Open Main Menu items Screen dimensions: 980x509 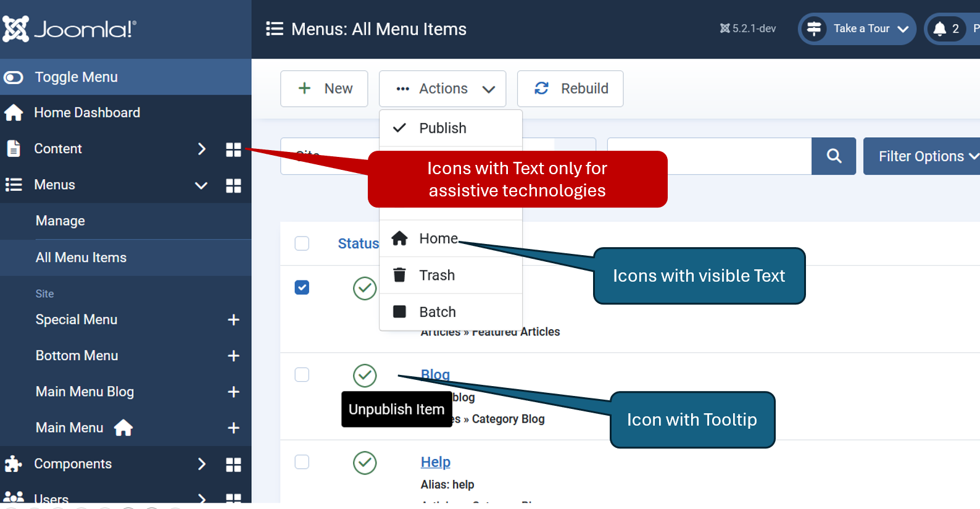[x=69, y=427]
